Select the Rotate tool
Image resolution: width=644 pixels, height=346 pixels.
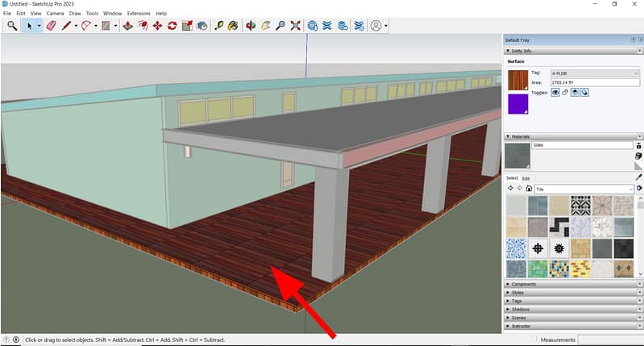coord(172,26)
